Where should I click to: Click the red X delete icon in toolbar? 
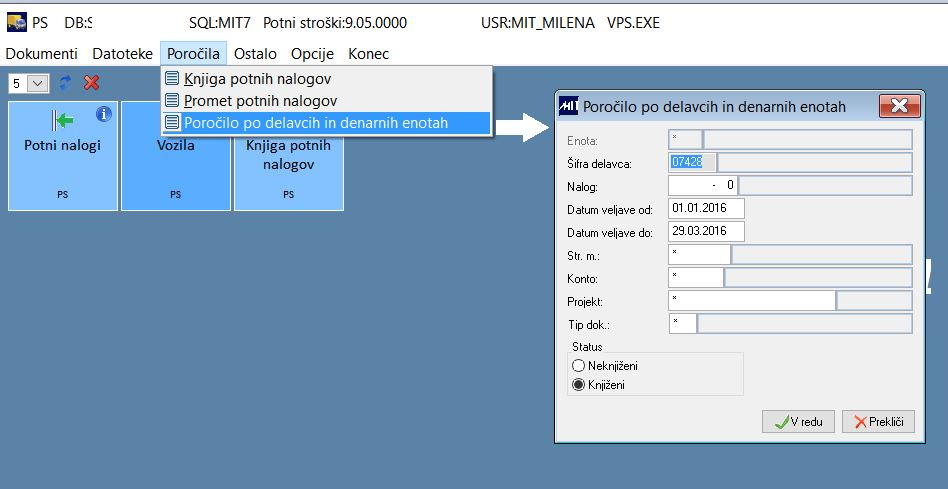click(x=91, y=83)
